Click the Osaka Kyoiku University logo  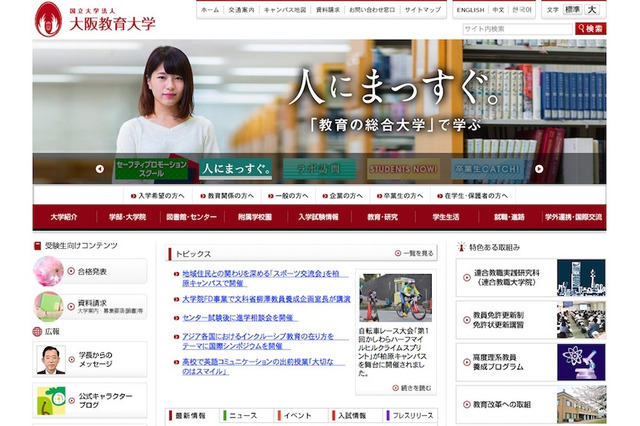[95, 20]
